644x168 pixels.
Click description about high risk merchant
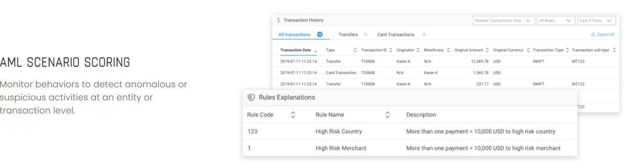point(483,148)
